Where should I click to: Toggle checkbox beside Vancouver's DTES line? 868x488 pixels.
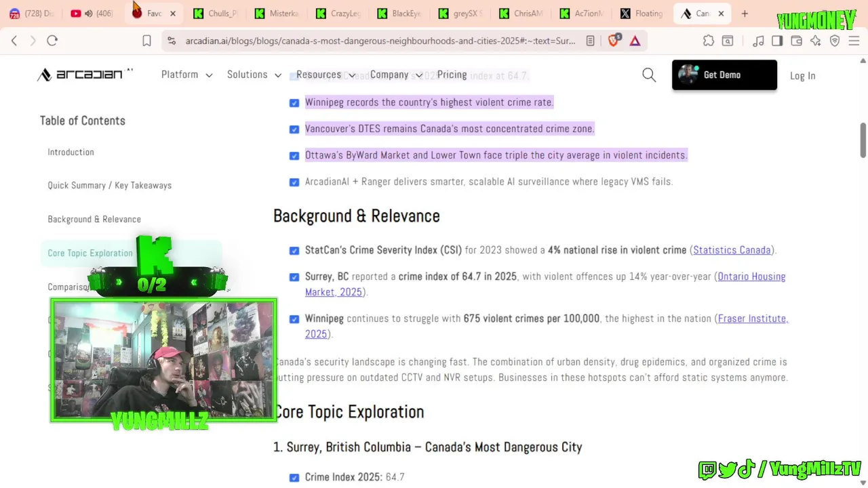pos(294,129)
